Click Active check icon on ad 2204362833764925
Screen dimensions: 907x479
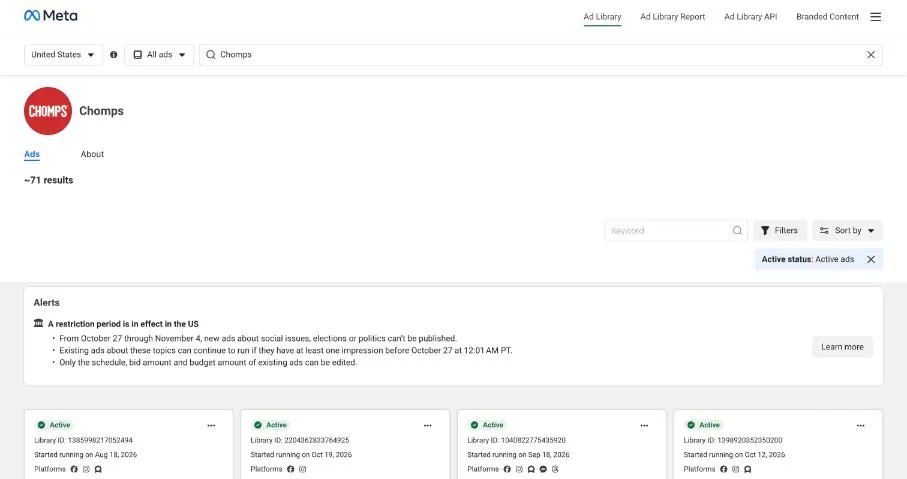point(257,425)
